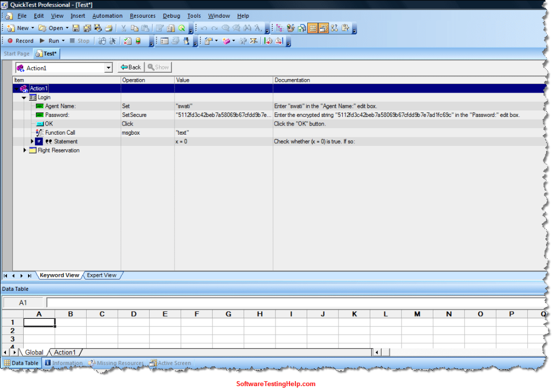Expand the Flight Reservation node
The width and height of the screenshot is (552, 392).
click(25, 150)
